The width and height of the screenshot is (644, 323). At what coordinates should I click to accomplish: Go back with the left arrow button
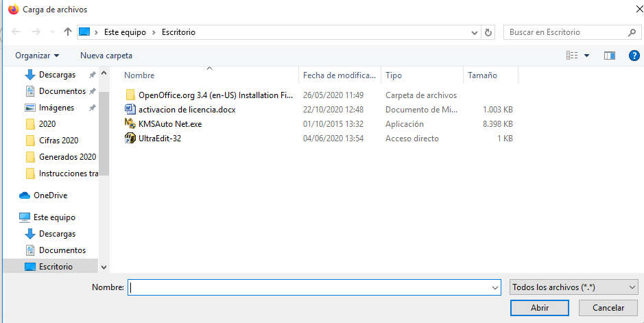tap(16, 32)
